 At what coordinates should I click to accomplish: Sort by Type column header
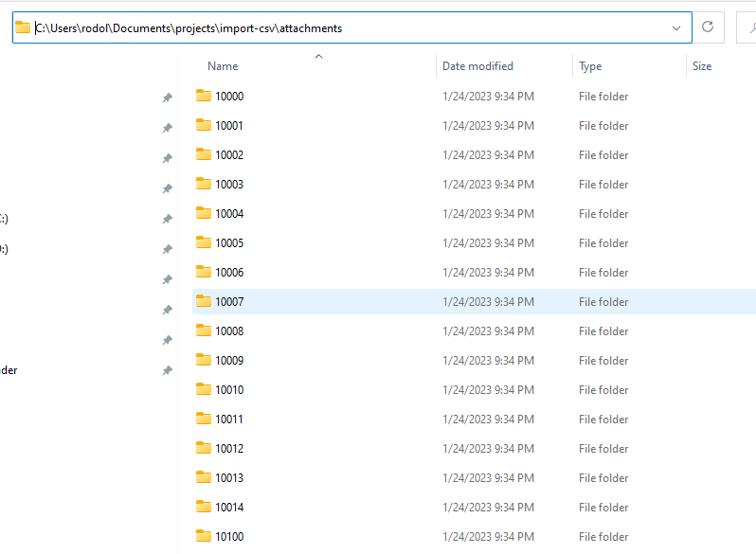[590, 66]
